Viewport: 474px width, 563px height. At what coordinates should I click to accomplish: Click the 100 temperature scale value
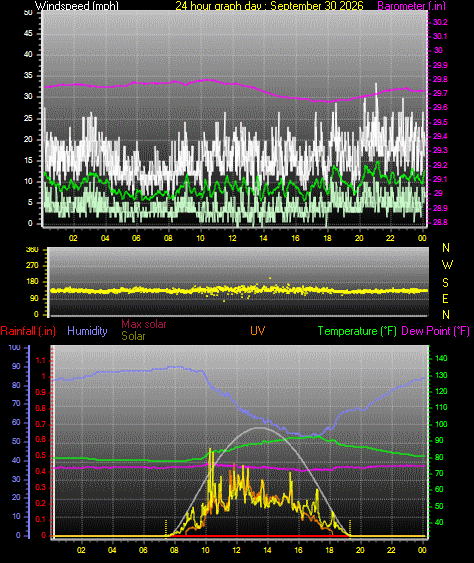tap(441, 424)
